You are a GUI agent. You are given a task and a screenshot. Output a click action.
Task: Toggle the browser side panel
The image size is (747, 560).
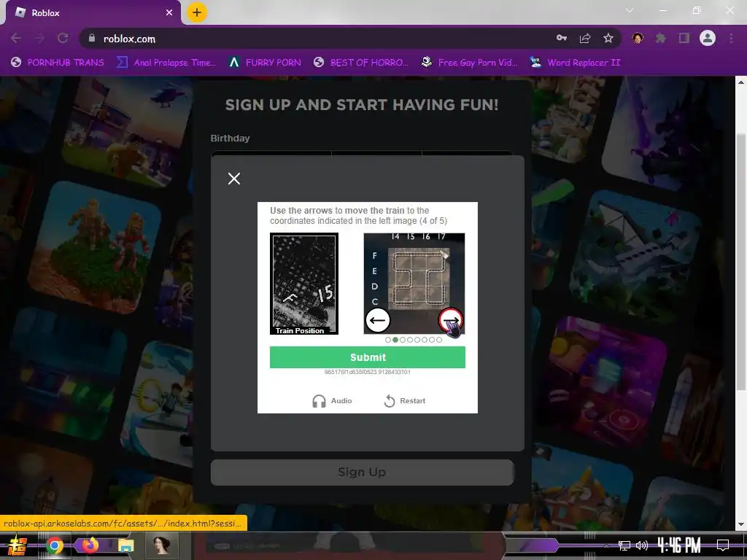point(684,38)
